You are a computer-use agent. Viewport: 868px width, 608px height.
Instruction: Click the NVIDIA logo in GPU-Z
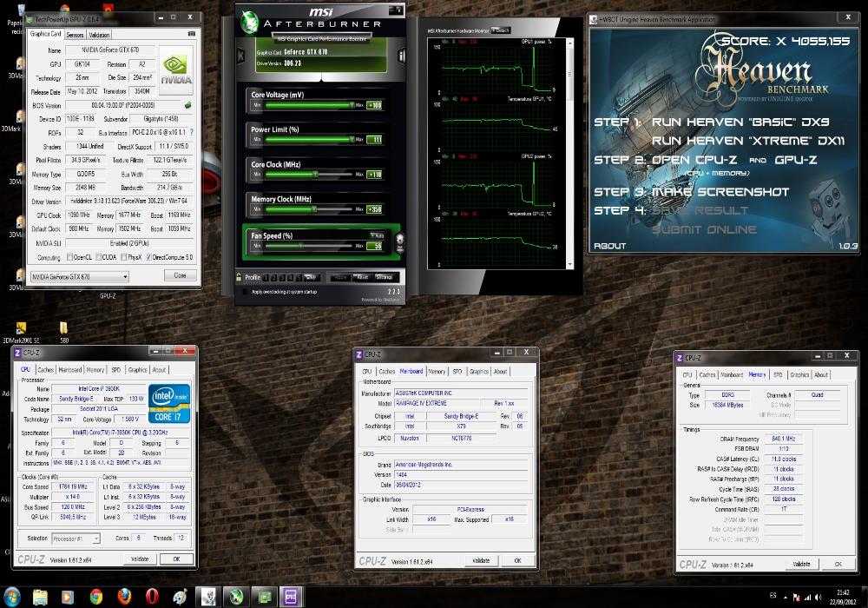click(x=176, y=70)
